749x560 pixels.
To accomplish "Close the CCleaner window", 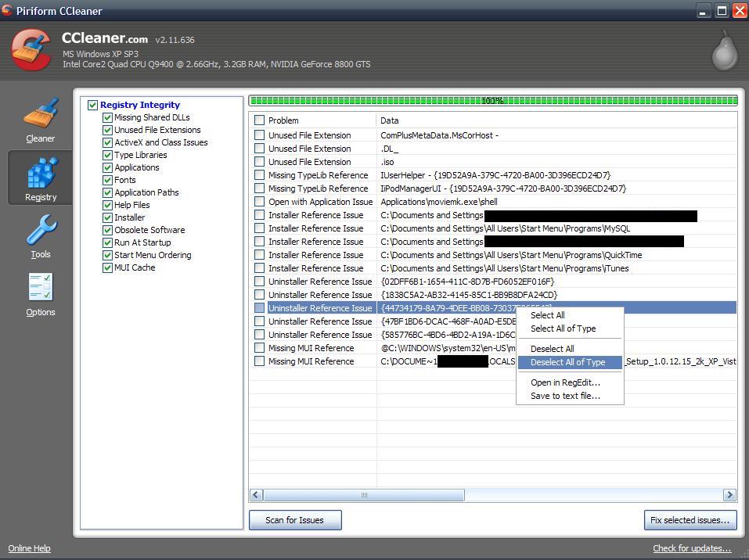I will [740, 10].
